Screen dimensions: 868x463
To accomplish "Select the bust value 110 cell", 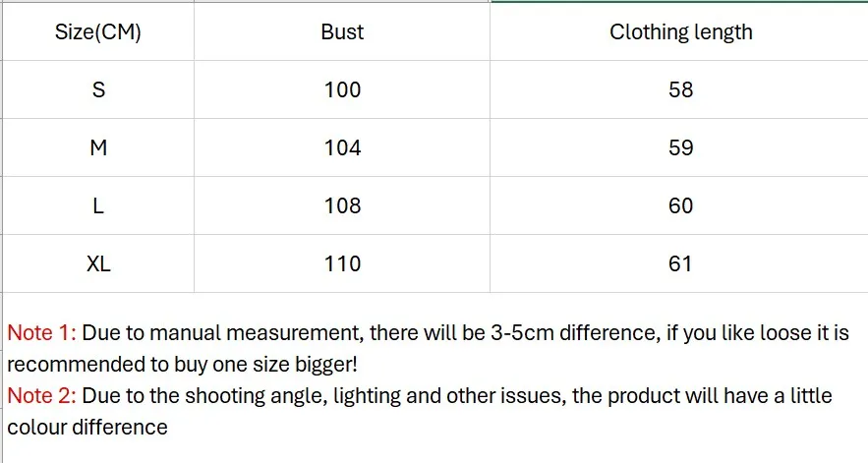I will [342, 263].
